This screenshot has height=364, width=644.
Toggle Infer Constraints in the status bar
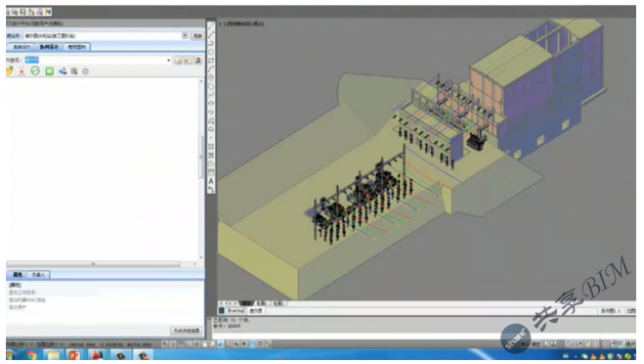[x=165, y=343]
